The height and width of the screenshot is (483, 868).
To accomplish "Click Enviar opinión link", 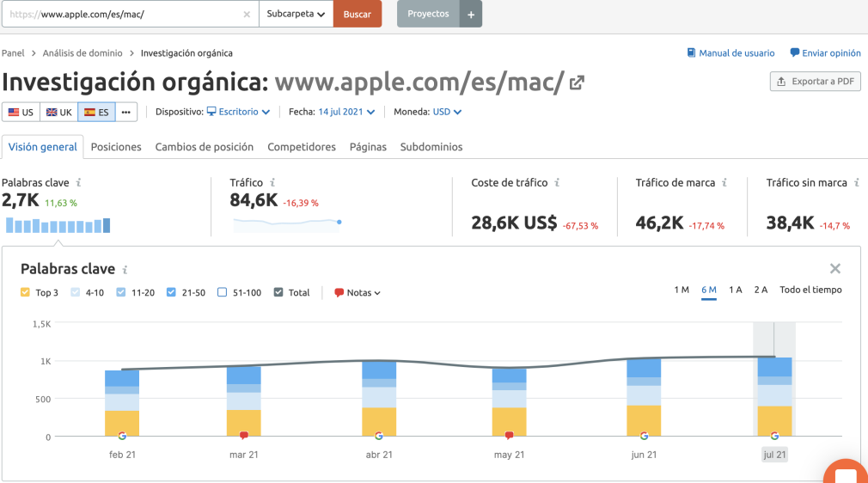I will [825, 53].
